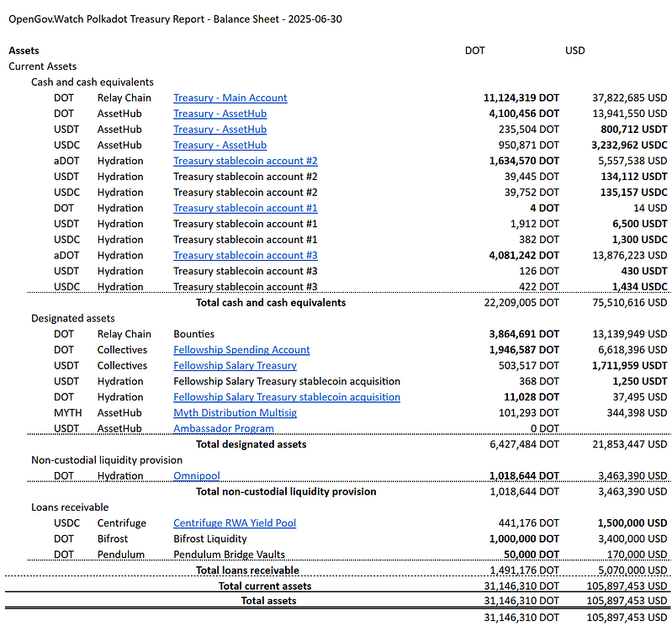Click the 1,000,000 DOT value
This screenshot has height=631, width=672.
524,538
